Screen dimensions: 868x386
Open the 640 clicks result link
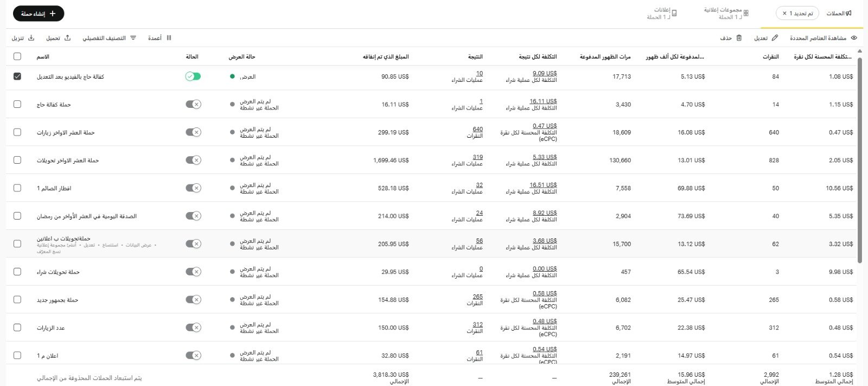click(477, 129)
